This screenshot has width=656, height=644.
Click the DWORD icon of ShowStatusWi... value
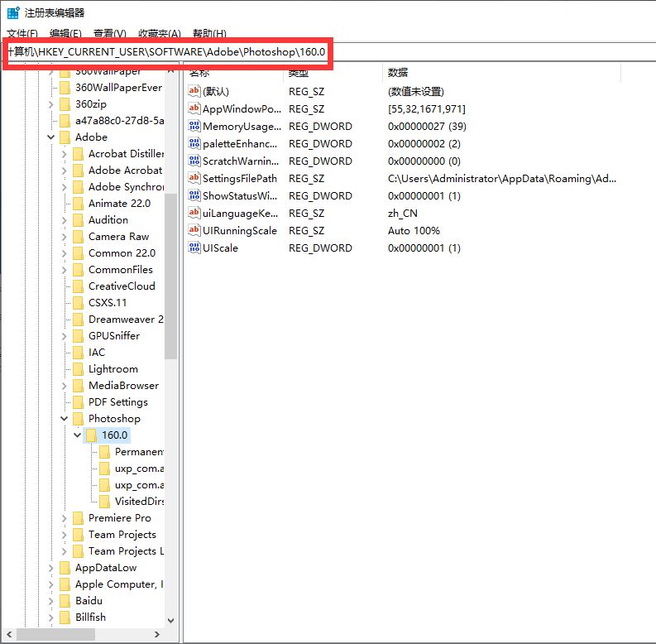pyautogui.click(x=194, y=195)
